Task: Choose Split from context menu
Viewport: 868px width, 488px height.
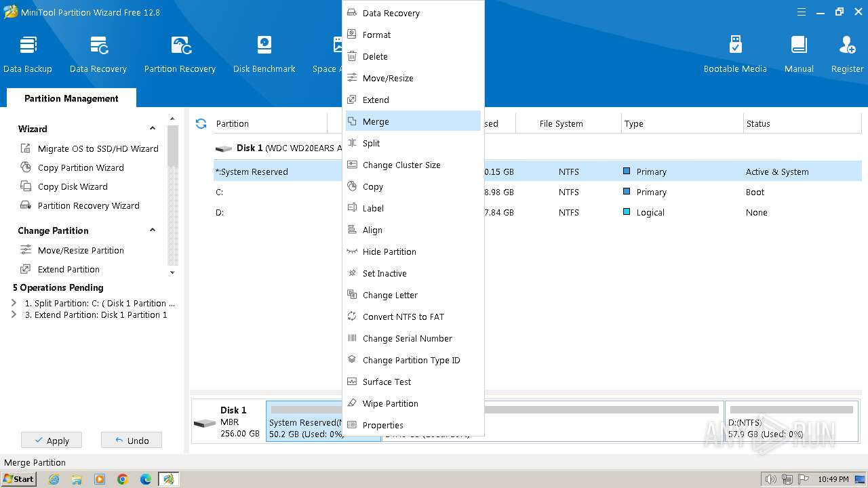Action: click(x=413, y=143)
